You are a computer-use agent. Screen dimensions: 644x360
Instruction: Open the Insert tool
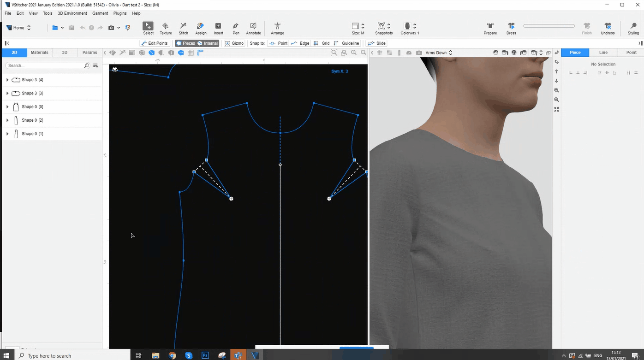(x=218, y=28)
